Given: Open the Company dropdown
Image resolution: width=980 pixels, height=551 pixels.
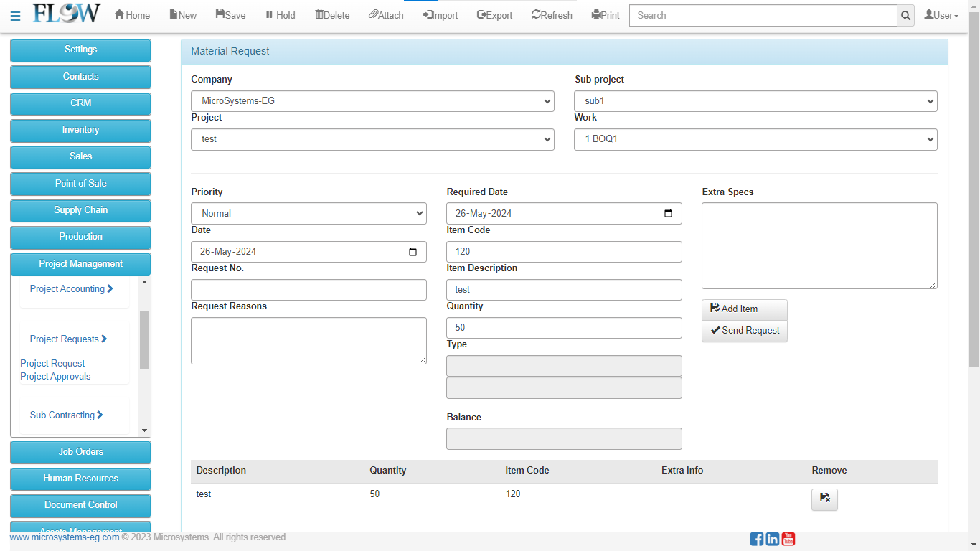Looking at the screenshot, I should 372,101.
